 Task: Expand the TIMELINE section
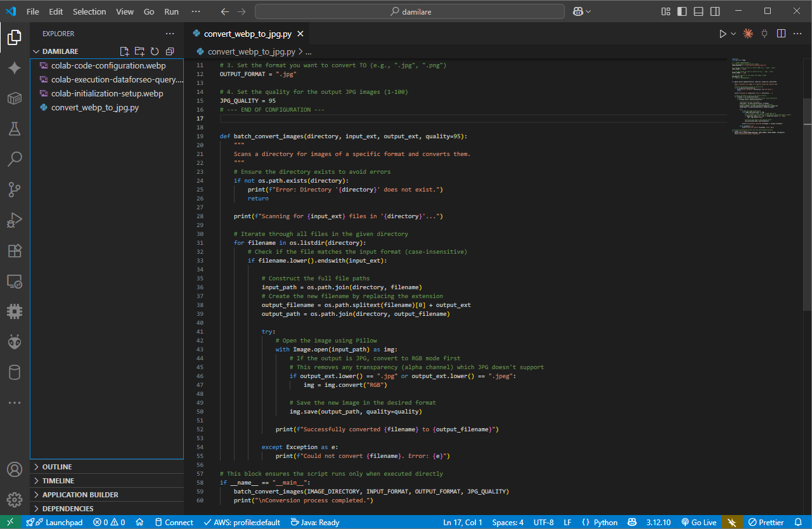[x=58, y=481]
